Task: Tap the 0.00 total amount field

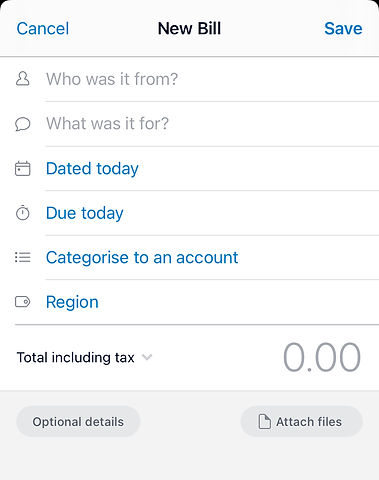Action: [322, 357]
